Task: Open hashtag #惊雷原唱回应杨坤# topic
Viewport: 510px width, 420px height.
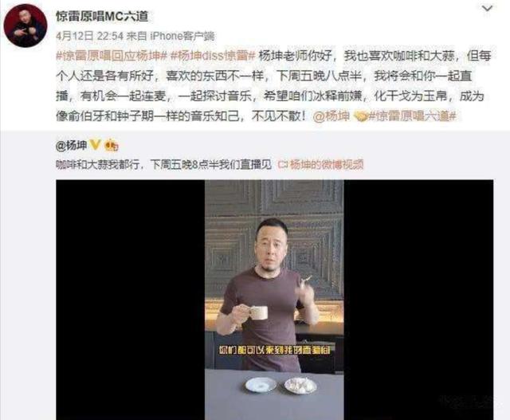Action: [112, 56]
